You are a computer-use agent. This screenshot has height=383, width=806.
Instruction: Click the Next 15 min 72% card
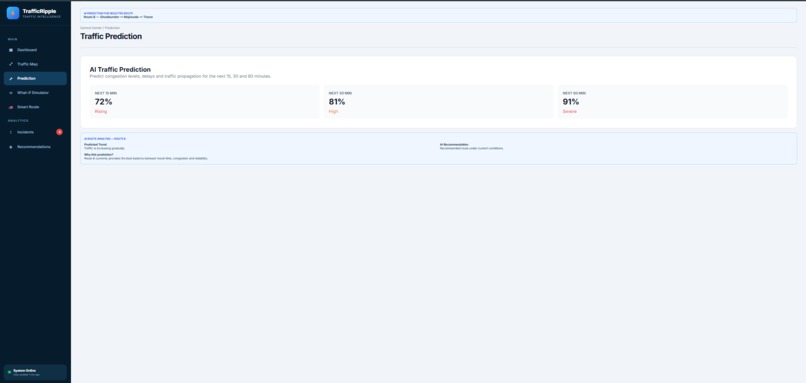point(205,102)
